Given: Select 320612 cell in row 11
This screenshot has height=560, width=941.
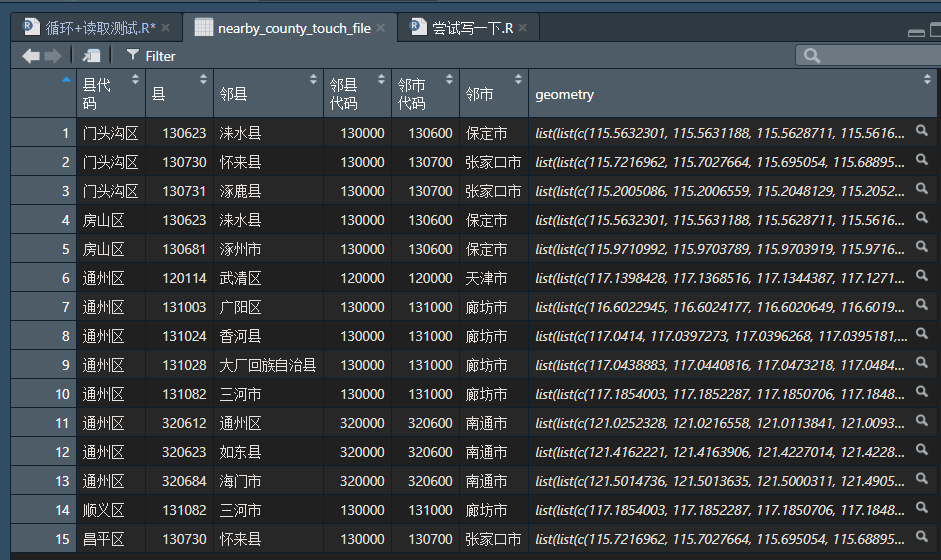Looking at the screenshot, I should click(179, 423).
